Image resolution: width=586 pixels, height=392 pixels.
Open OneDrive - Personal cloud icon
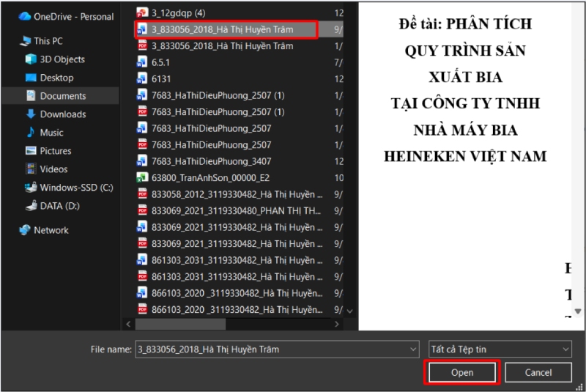(24, 16)
